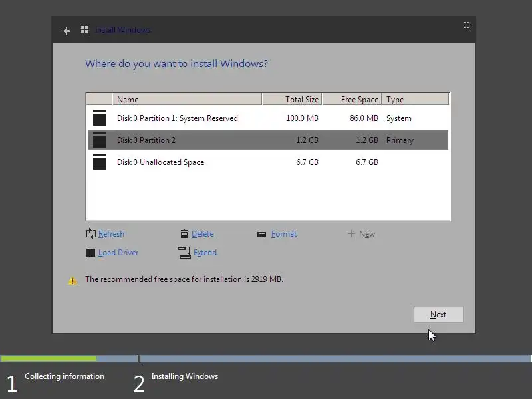This screenshot has width=532, height=399.
Task: Click the back arrow icon
Action: [66, 31]
